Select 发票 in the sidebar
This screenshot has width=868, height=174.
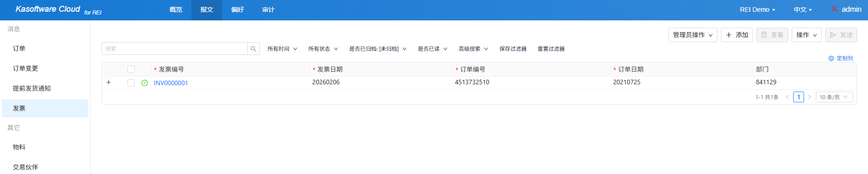[45, 108]
